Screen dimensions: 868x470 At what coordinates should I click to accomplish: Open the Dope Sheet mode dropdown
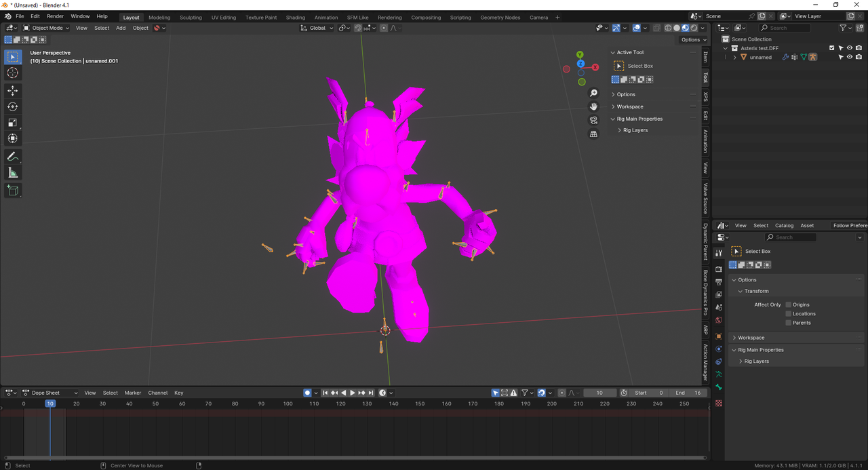50,393
